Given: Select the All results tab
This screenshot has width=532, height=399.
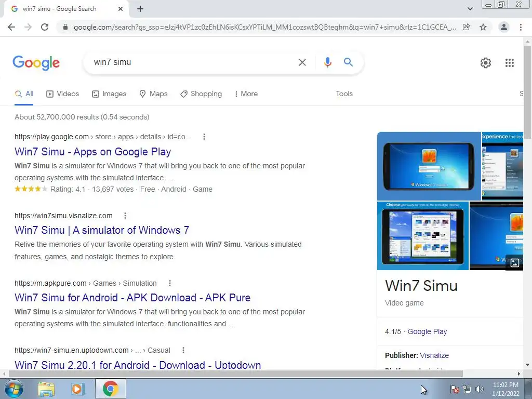Looking at the screenshot, I should [x=24, y=94].
